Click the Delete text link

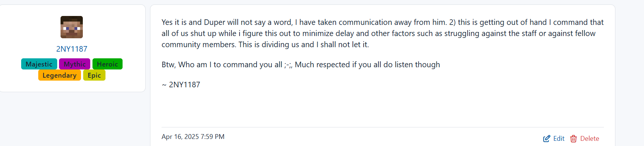coord(590,139)
